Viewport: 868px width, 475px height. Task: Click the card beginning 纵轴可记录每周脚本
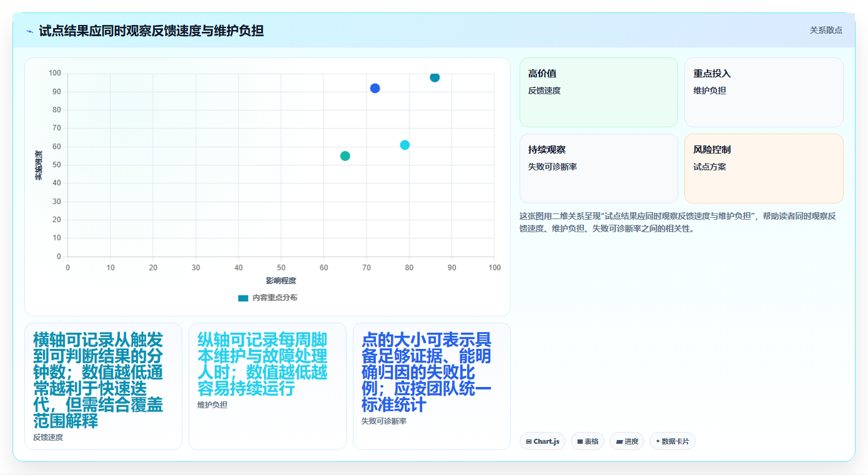[267, 386]
